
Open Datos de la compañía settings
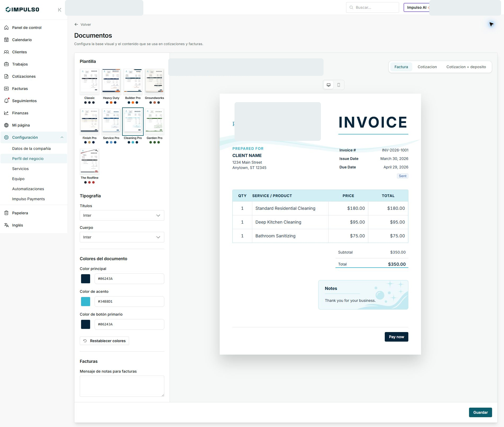34,149
